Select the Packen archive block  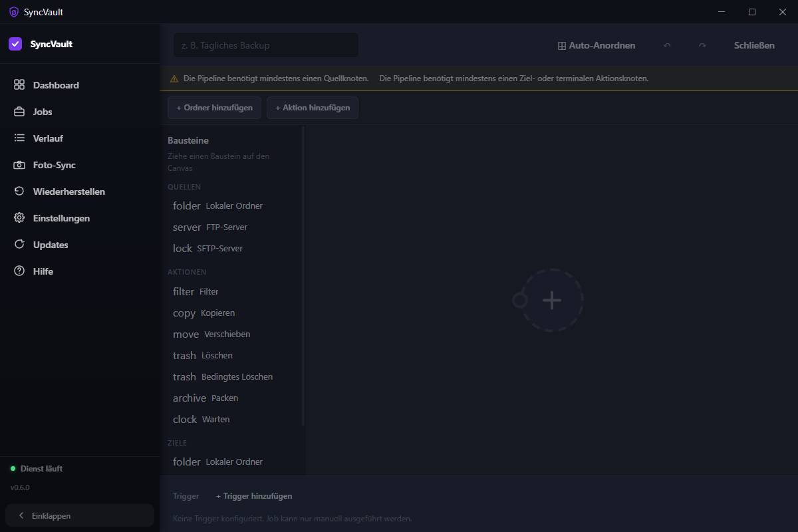tap(232, 398)
